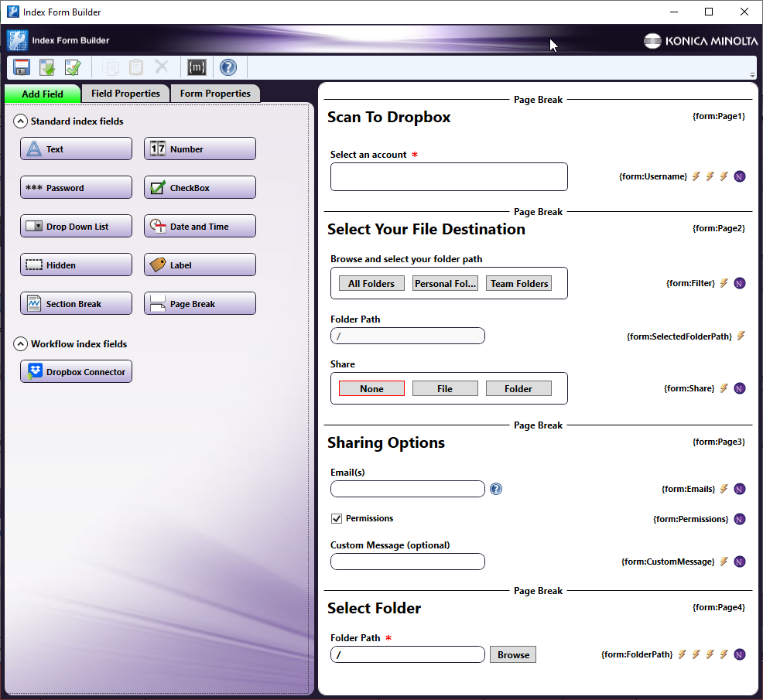Select the Sharing Options page heading
This screenshot has height=700, width=763.
coord(386,442)
